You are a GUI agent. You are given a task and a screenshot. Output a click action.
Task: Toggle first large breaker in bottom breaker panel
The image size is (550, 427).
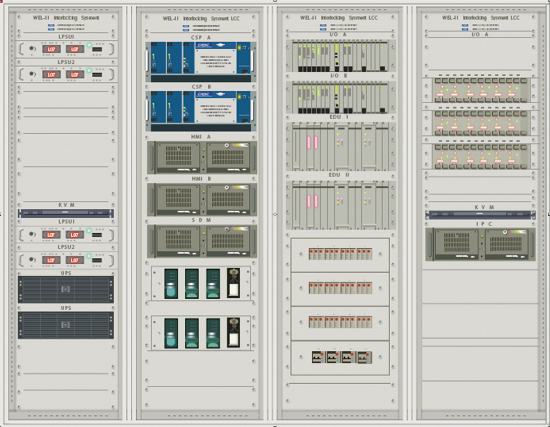click(317, 357)
